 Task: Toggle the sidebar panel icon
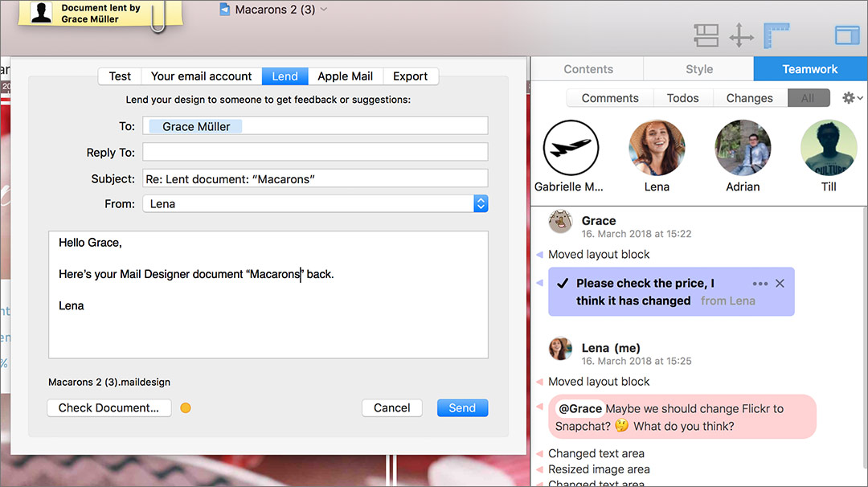pos(847,35)
